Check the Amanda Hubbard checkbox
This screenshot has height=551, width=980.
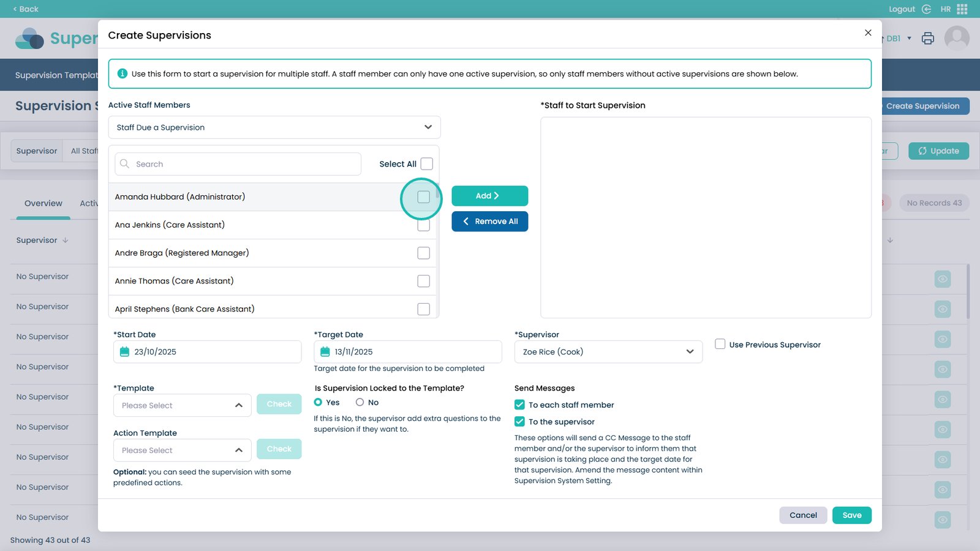click(x=423, y=197)
